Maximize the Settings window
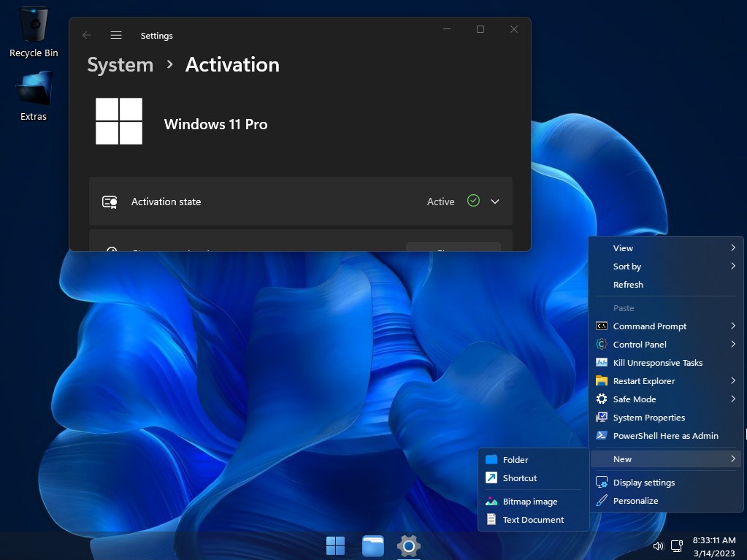Screen dimensions: 747x560 [480, 29]
